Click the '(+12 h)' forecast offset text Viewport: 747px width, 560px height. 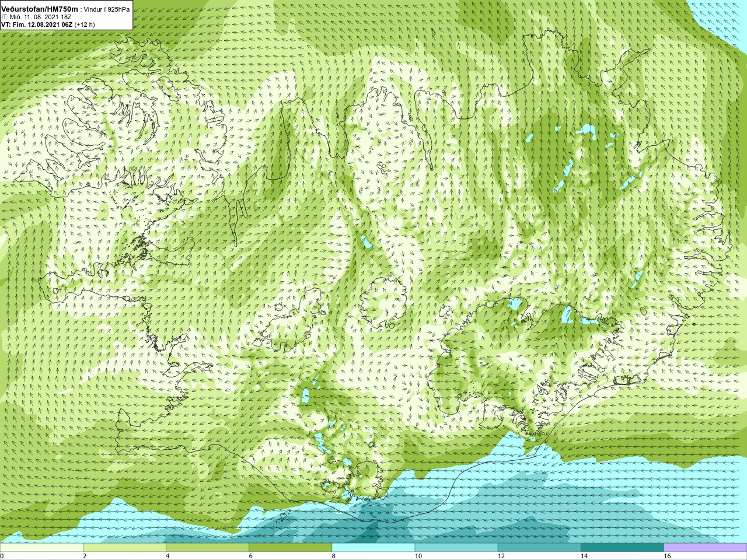point(85,25)
